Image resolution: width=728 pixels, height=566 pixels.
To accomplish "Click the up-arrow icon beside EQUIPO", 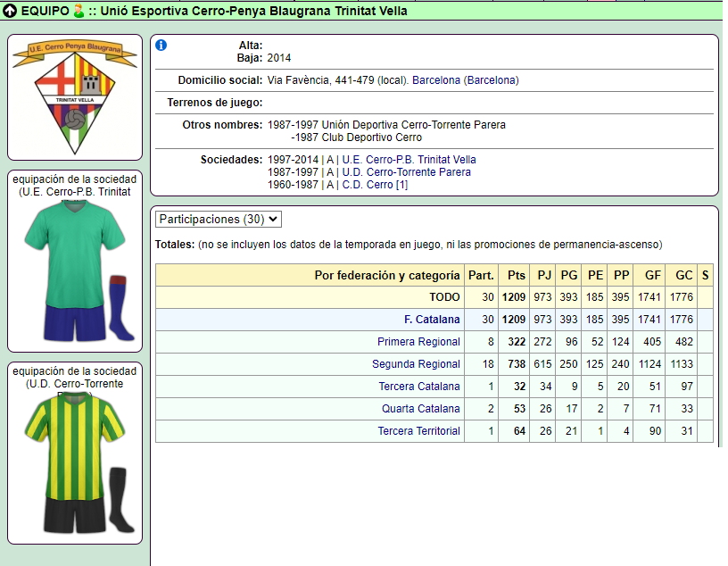I will tap(10, 11).
